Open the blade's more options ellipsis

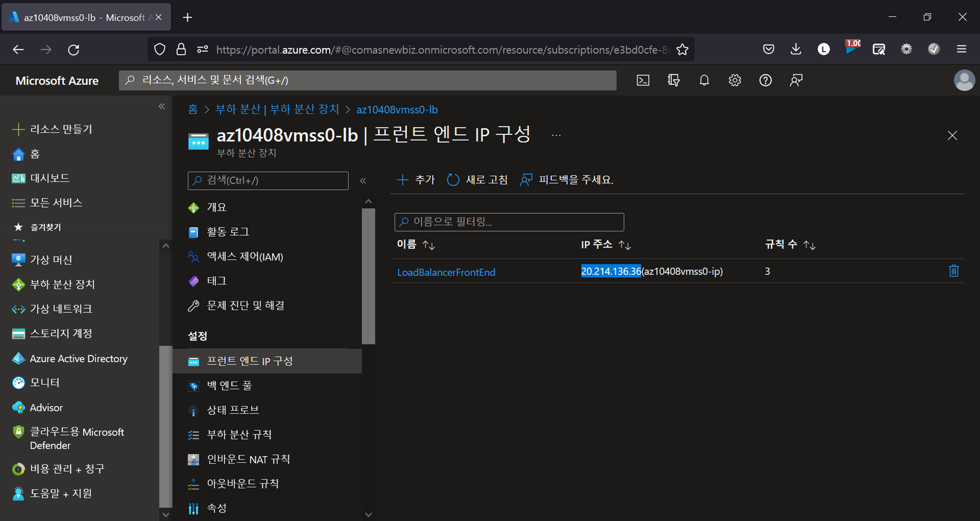(x=556, y=135)
